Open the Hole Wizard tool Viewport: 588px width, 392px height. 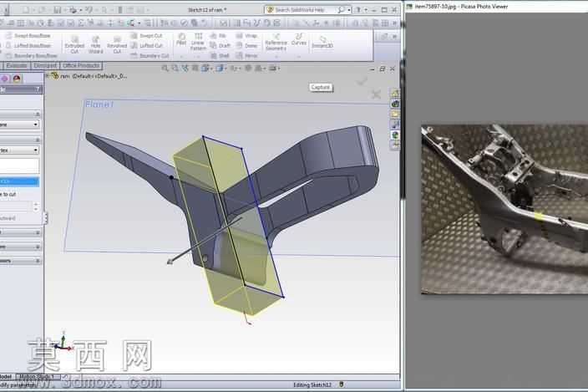coord(95,45)
